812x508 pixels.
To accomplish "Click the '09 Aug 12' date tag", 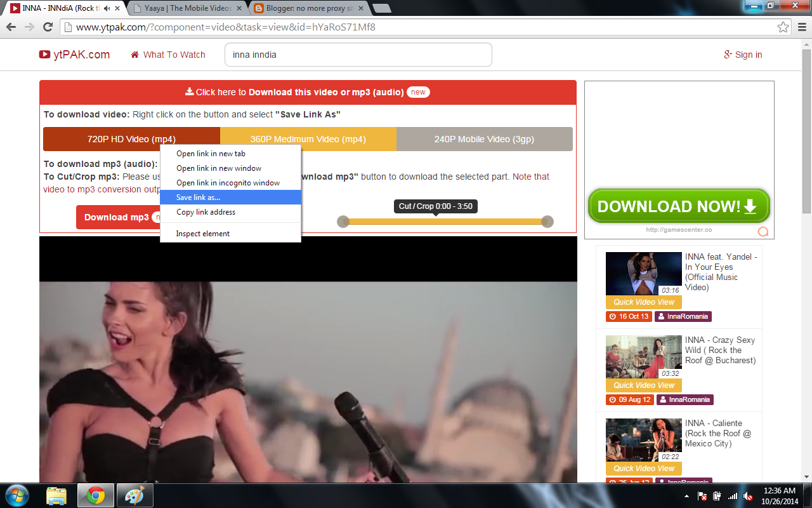I will click(x=629, y=399).
